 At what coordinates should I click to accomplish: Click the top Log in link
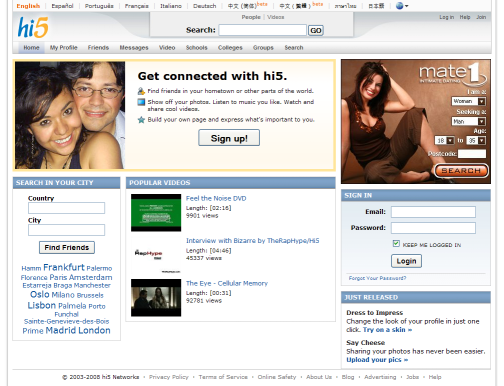coord(446,17)
